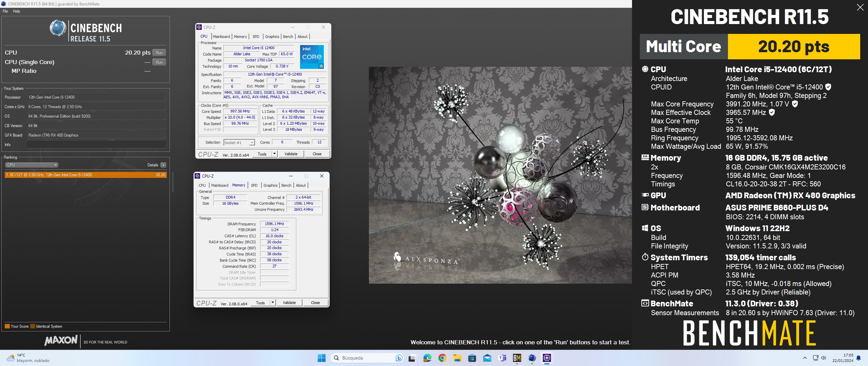This screenshot has width=868, height=366.
Task: Click the CPU-Z icon in lower window title bar
Action: 198,176
